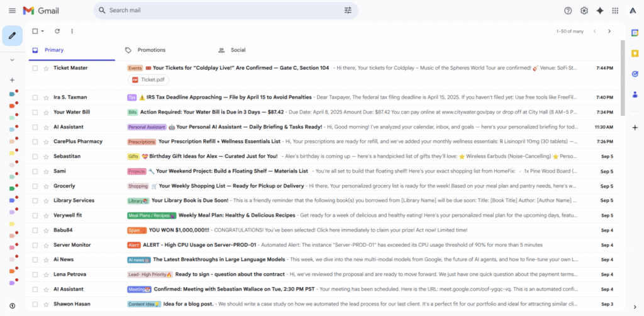Viewport: 644px width, 316px height.
Task: Open the Gemini sparkle icon
Action: (x=600, y=11)
